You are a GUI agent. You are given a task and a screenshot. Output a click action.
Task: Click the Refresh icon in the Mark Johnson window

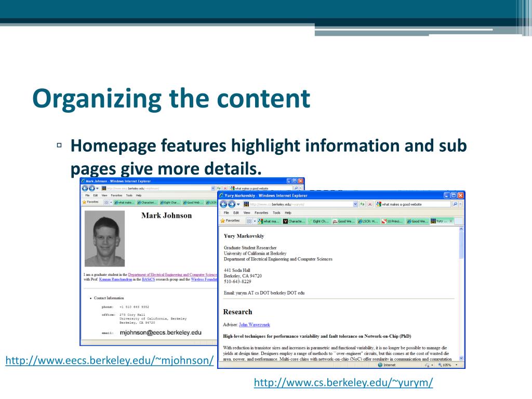coord(219,188)
